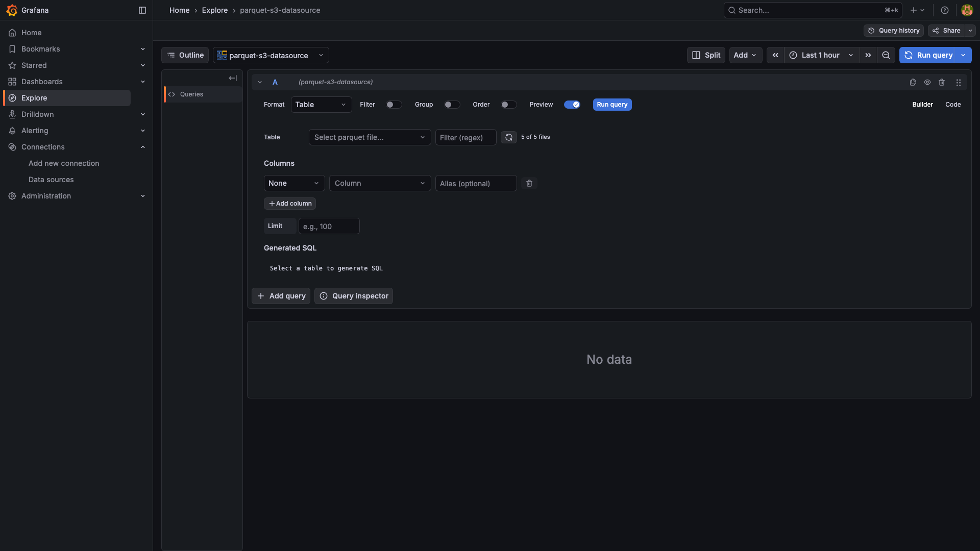
Task: Collapse the Connections section chevron
Action: 143,147
